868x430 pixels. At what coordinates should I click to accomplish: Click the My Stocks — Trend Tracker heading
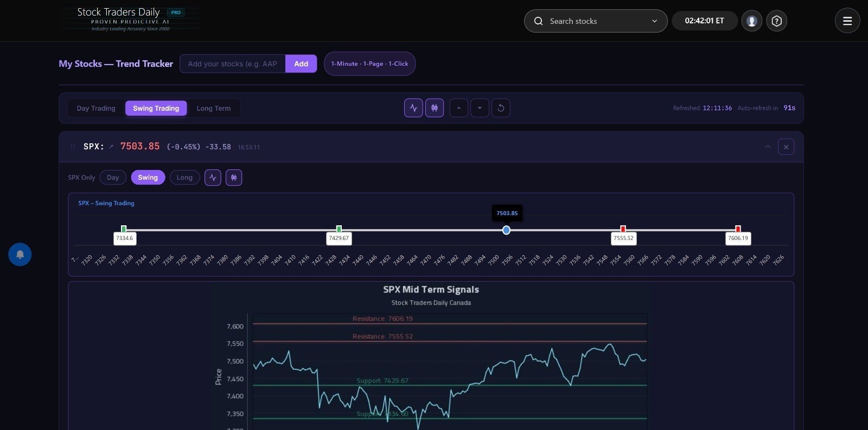(116, 64)
